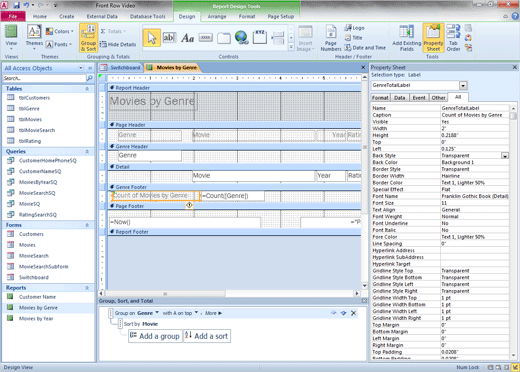
Task: Select the tblMovies table
Action: pyautogui.click(x=30, y=119)
